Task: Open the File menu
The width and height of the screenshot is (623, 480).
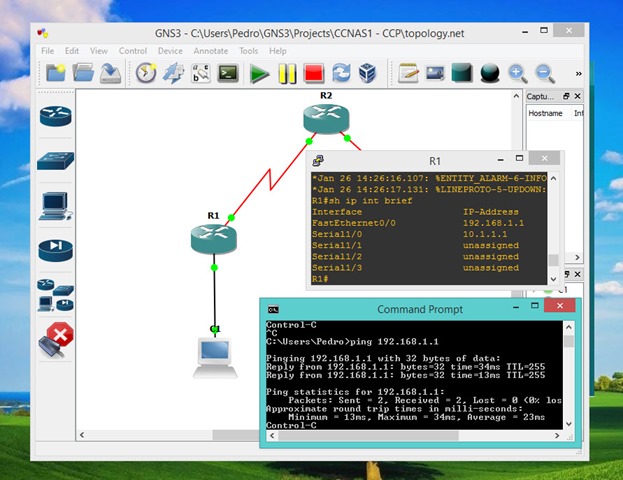Action: 47,51
